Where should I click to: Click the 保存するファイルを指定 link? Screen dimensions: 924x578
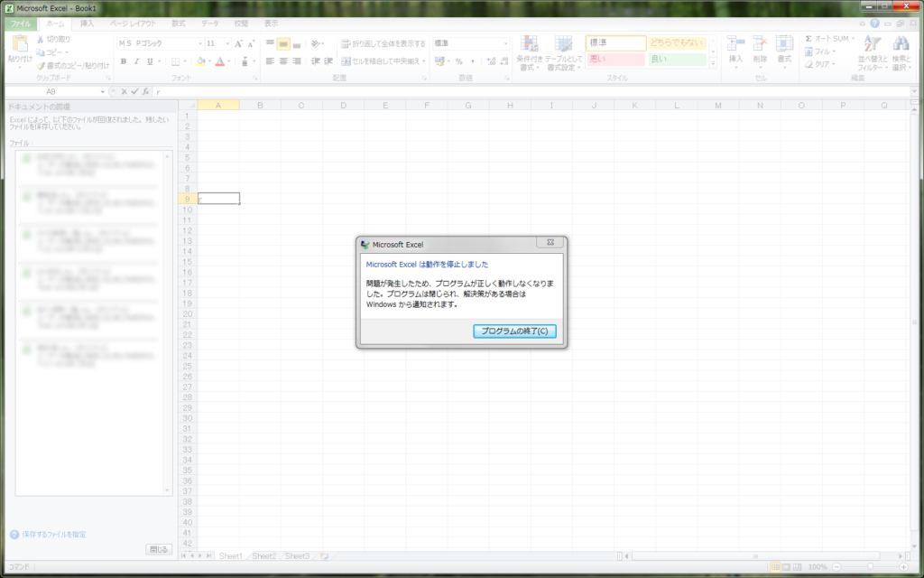[x=54, y=535]
